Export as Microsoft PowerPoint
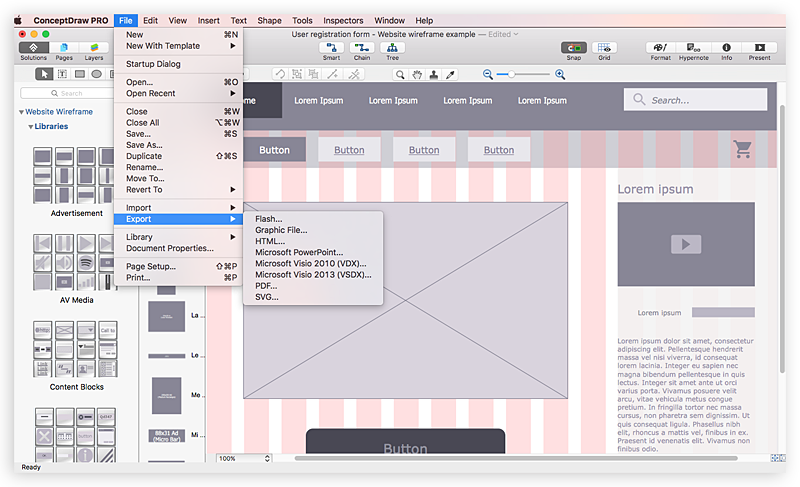This screenshot has height=487, width=800. [313, 252]
